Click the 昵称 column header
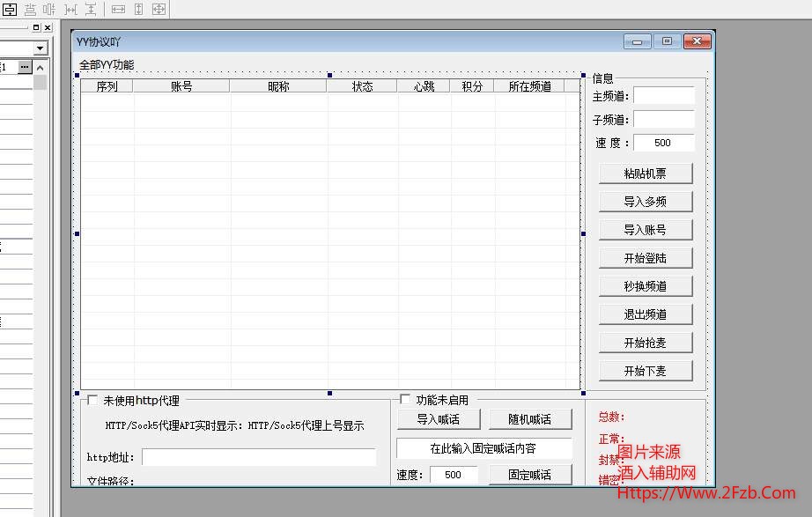 point(278,86)
